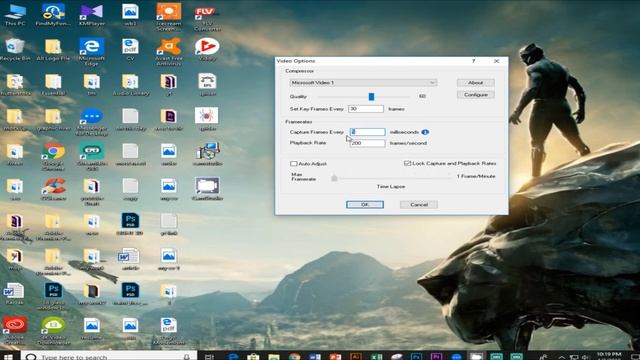Open Windows Start button
The height and width of the screenshot is (360, 640).
pos(8,356)
